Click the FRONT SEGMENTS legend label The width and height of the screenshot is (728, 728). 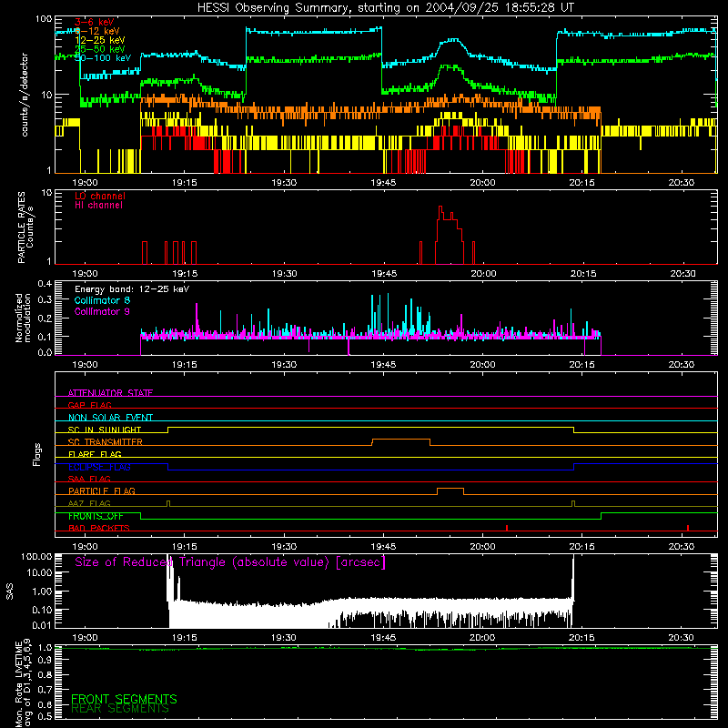click(x=124, y=699)
